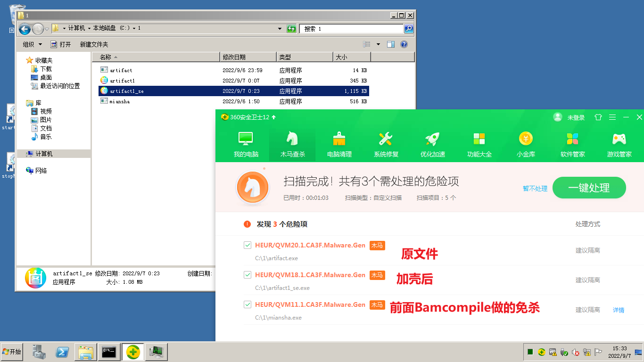Open the 360 main menu hamburger icon
The width and height of the screenshot is (644, 362).
click(612, 117)
